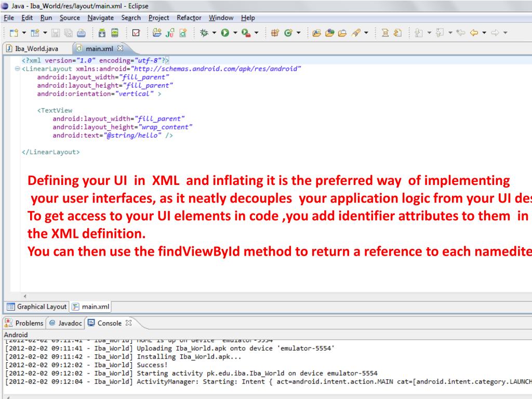Click the Debug bug icon
Viewport: 532px width, 399px height.
click(204, 33)
